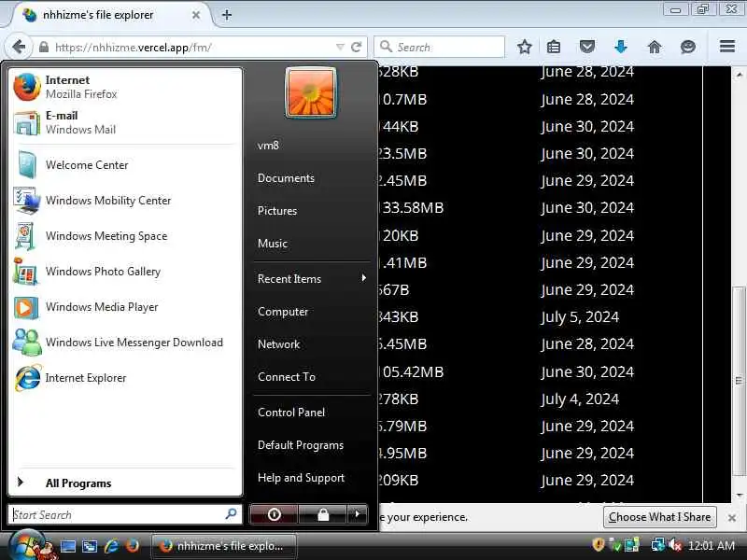Click the scrollbar up arrow
Viewport: 747px width, 560px height.
(x=739, y=75)
